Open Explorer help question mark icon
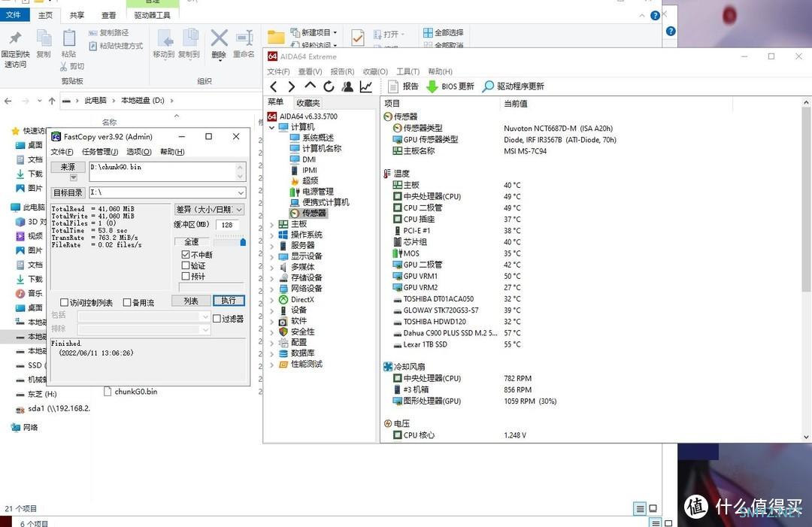 pos(655,16)
